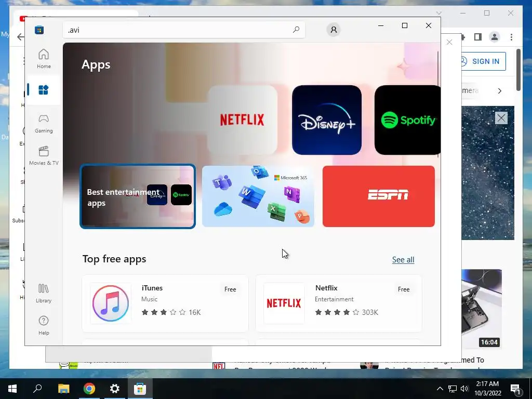This screenshot has width=532, height=399.
Task: Open the volume icon in system tray
Action: pos(464,389)
